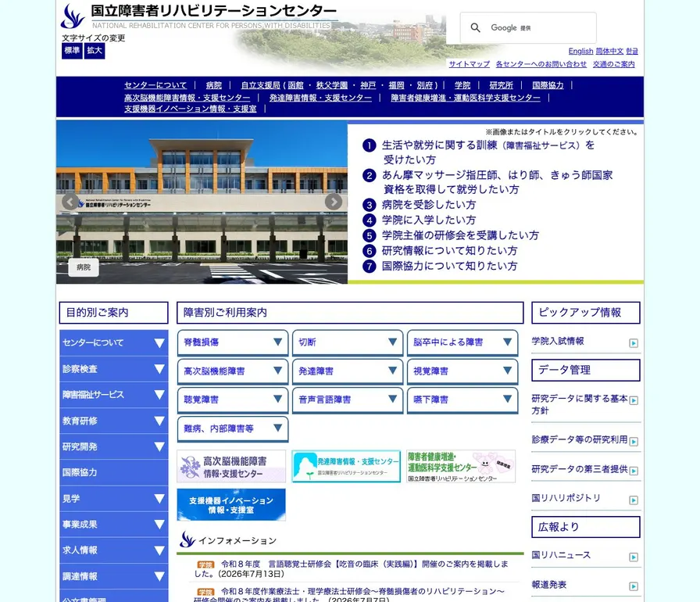Switch site language to Korean 한글

coord(632,51)
